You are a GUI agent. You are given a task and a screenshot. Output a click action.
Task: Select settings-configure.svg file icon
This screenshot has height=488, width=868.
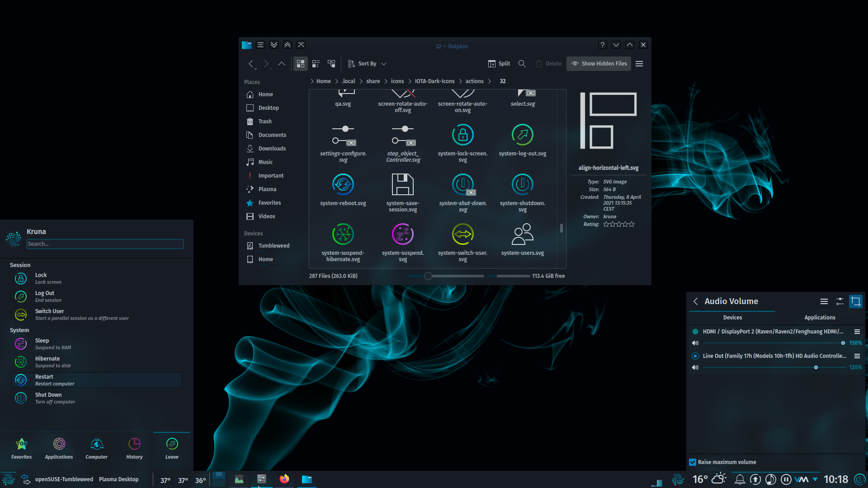(343, 135)
